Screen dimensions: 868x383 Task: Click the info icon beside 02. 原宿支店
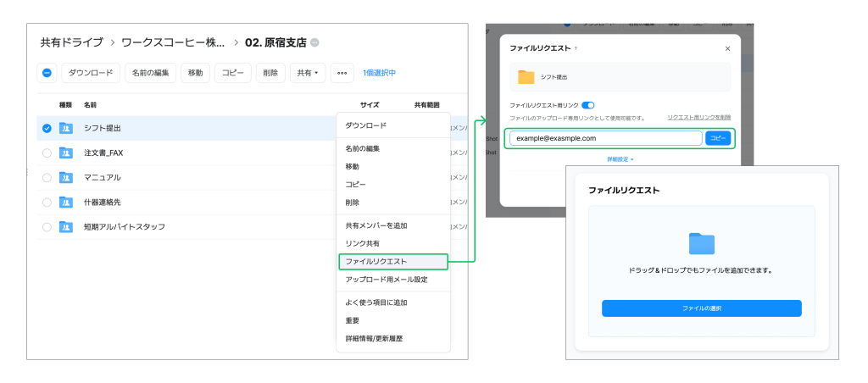314,42
